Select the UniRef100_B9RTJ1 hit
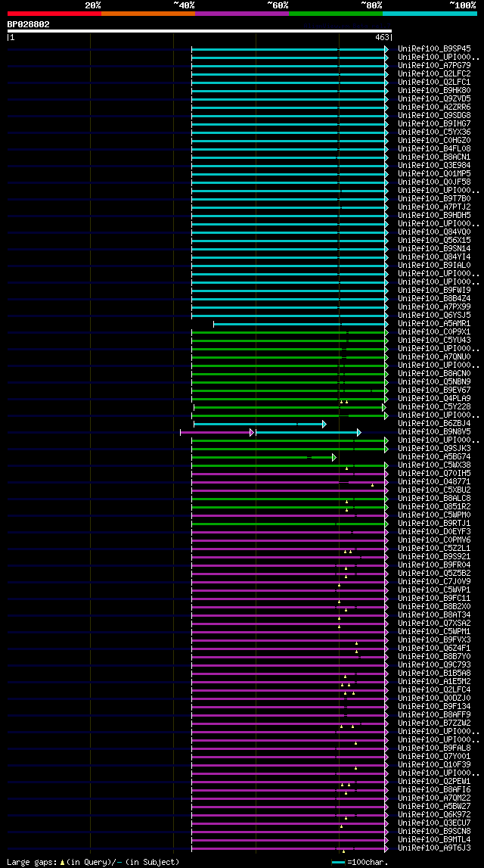The width and height of the screenshot is (484, 868). (x=434, y=523)
